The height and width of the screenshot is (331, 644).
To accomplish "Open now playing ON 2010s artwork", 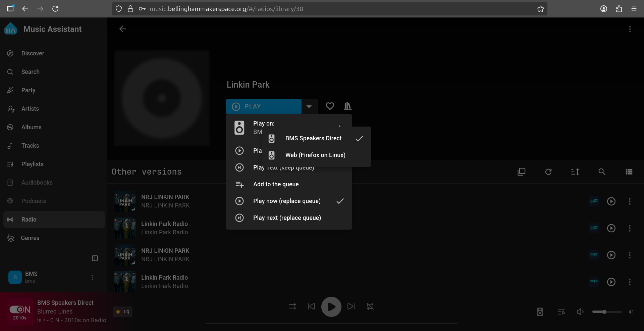I will click(20, 312).
